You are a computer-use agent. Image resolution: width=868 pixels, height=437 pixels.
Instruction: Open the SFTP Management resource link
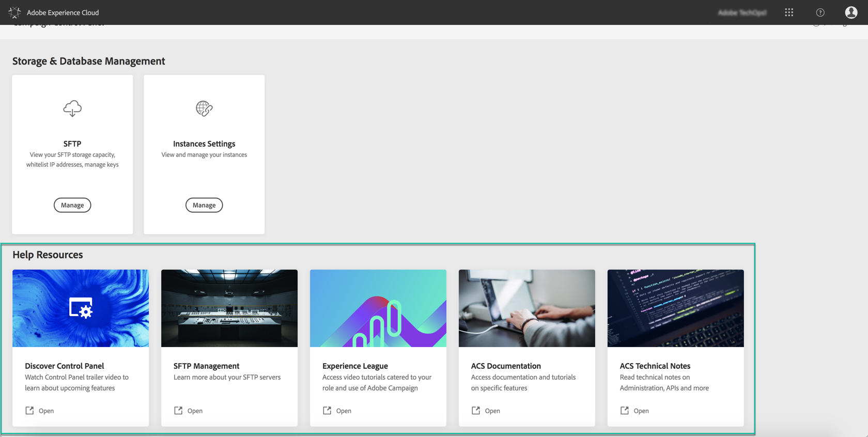[189, 411]
